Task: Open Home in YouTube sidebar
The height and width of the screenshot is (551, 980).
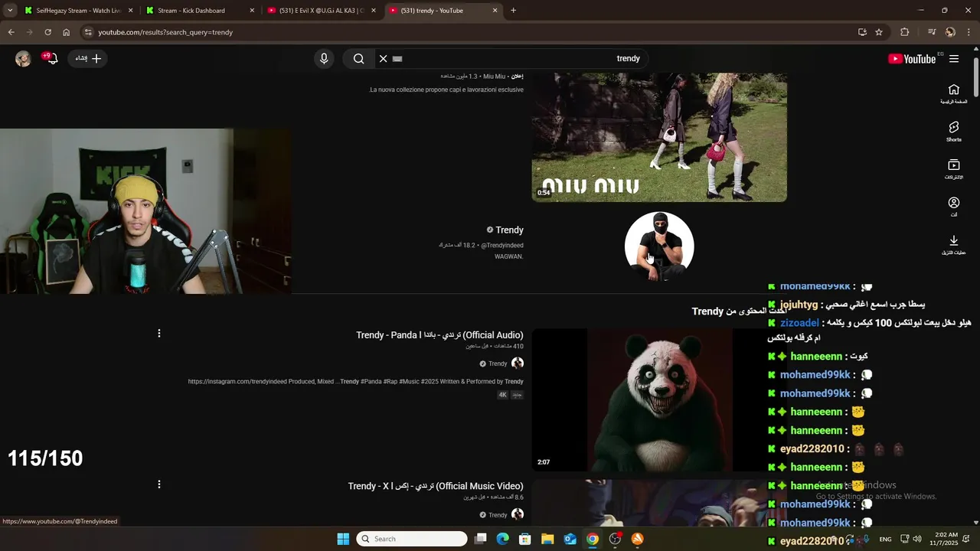Action: [x=954, y=94]
